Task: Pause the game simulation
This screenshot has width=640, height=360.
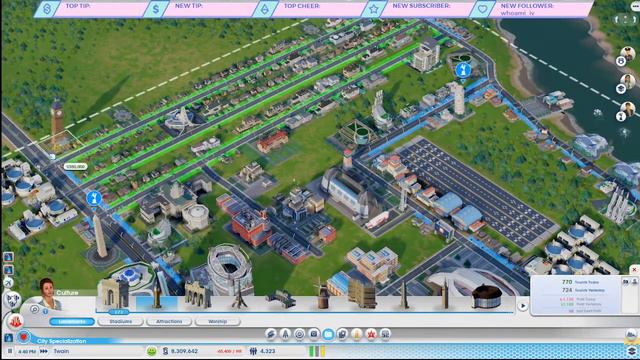Action: click(10, 351)
